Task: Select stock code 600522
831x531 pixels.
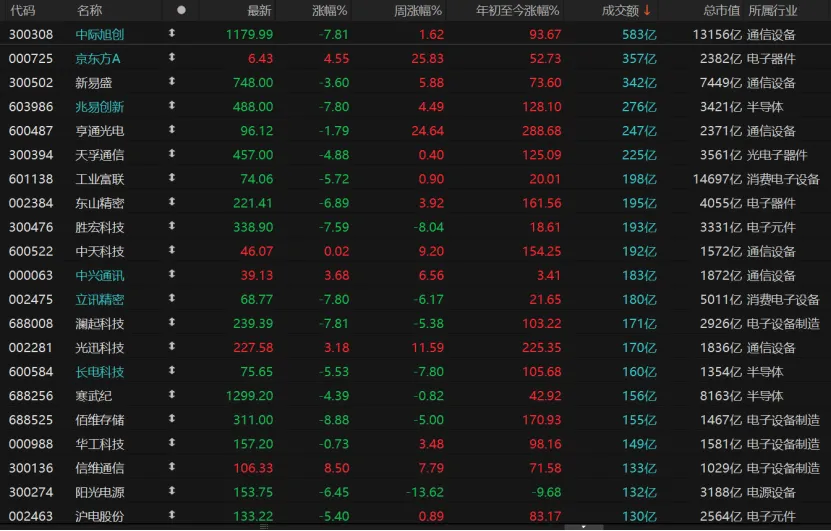Action: [31, 251]
